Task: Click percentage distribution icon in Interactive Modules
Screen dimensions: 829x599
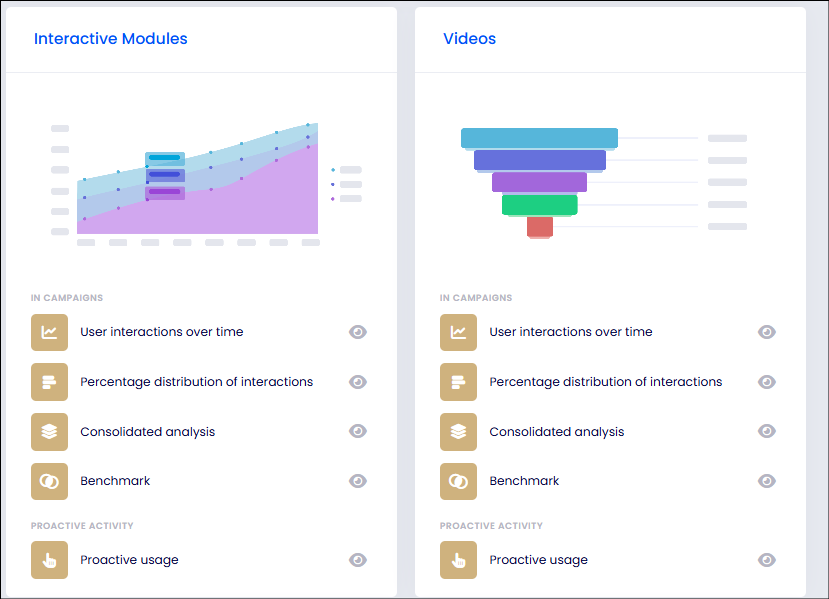Action: [49, 382]
